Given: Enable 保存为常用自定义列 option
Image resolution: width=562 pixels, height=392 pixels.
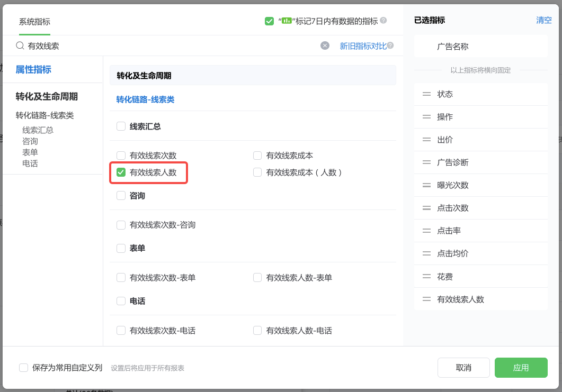Looking at the screenshot, I should [x=23, y=367].
